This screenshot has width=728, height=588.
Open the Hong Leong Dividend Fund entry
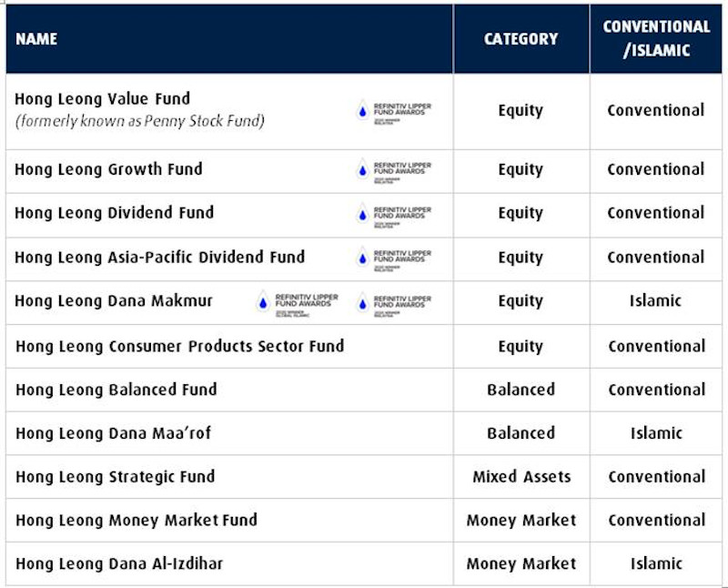pyautogui.click(x=114, y=213)
